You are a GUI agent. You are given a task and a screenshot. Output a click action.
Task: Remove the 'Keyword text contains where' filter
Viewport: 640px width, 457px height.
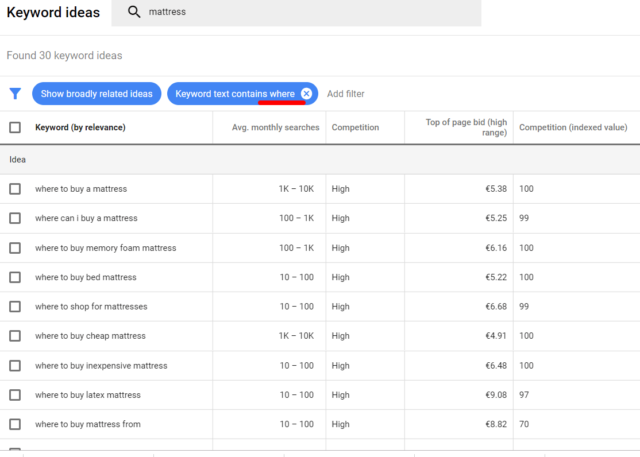(307, 94)
